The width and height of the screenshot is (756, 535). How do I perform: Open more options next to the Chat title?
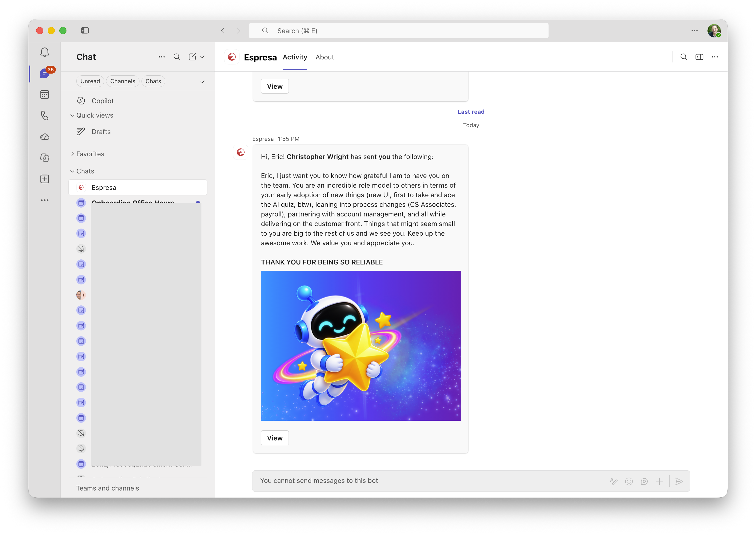click(x=162, y=57)
